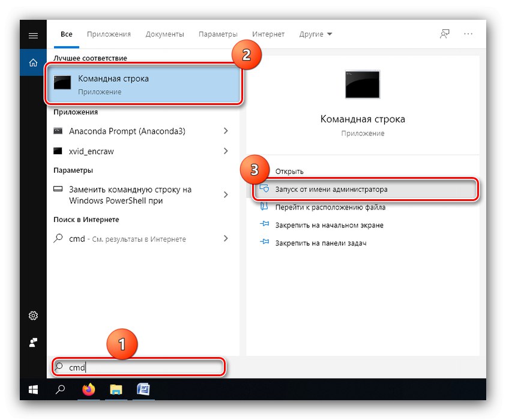Open the hamburger menu icon

coord(33,35)
